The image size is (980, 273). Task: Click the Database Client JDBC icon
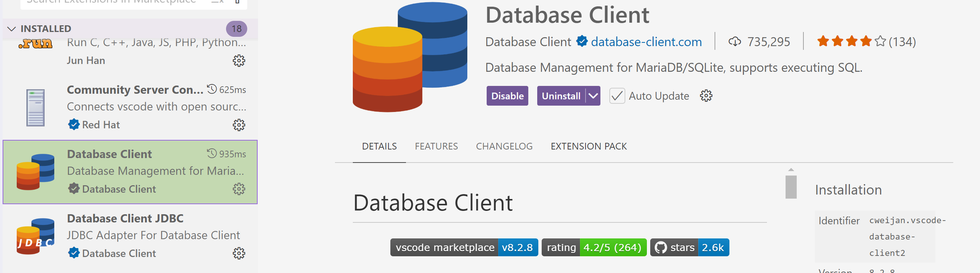[x=35, y=237]
